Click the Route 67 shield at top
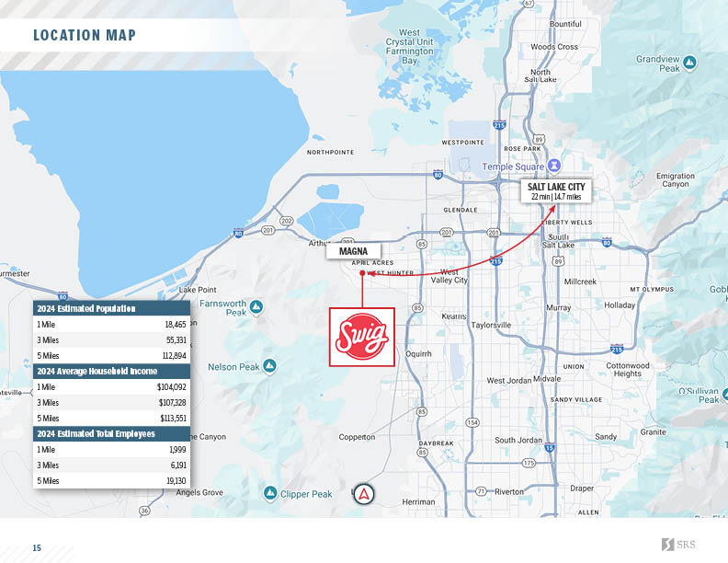This screenshot has width=728, height=563. click(x=529, y=4)
